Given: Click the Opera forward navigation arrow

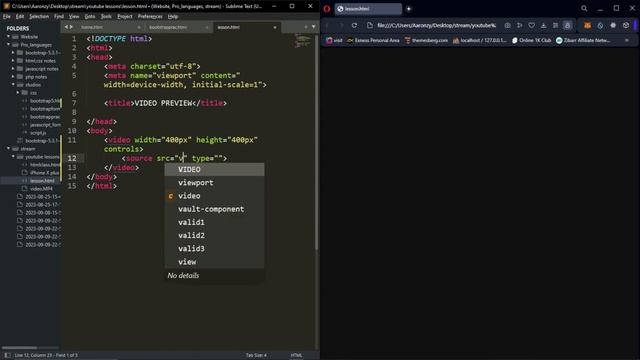Looking at the screenshot, I should [x=341, y=25].
